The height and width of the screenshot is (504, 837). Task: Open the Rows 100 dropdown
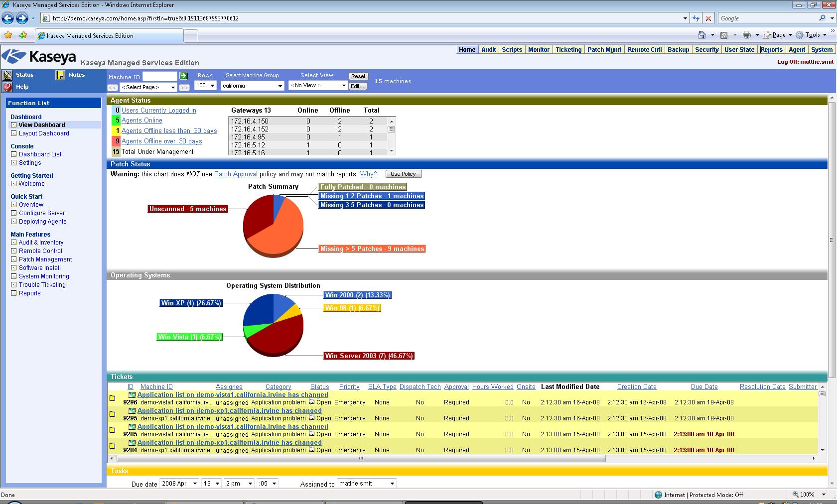[205, 86]
